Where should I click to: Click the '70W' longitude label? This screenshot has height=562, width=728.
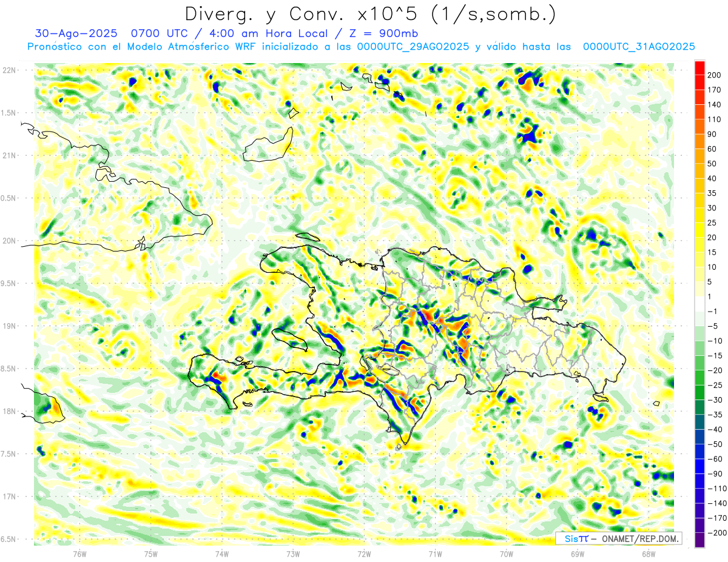click(507, 554)
